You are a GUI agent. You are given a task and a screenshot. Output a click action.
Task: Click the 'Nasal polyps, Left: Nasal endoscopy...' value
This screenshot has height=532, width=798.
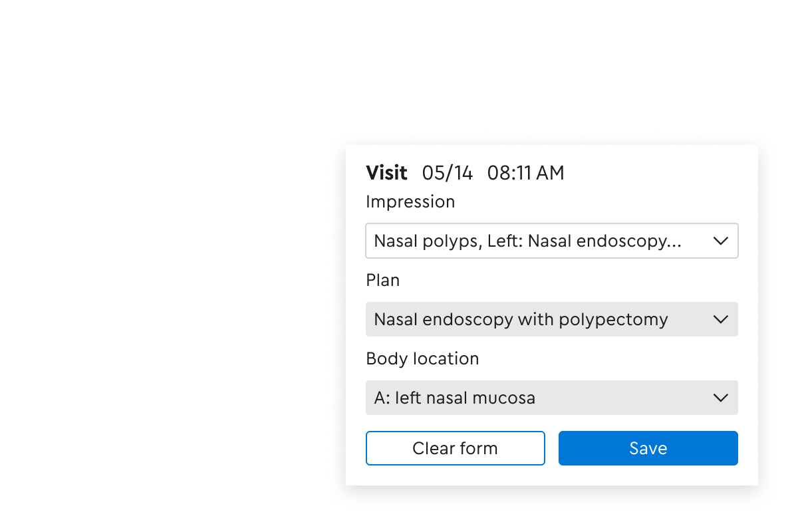point(527,241)
